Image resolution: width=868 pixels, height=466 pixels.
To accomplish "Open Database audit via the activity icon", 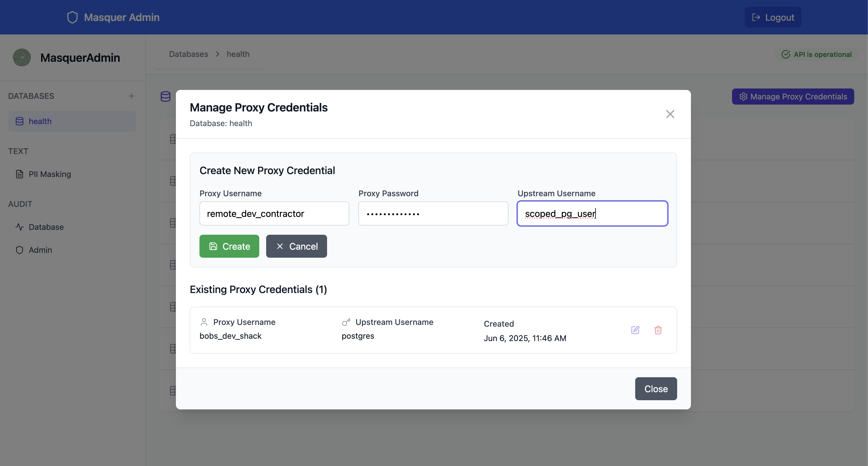I will click(19, 227).
